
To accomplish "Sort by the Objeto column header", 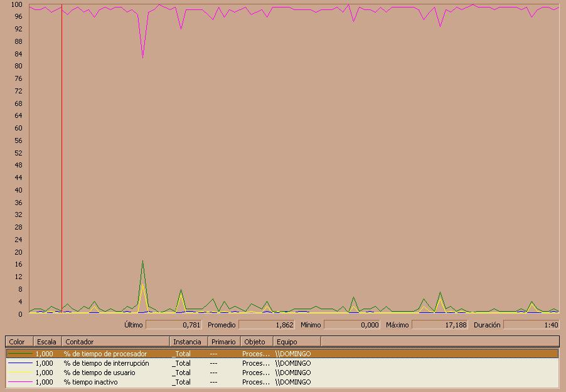I will (257, 341).
